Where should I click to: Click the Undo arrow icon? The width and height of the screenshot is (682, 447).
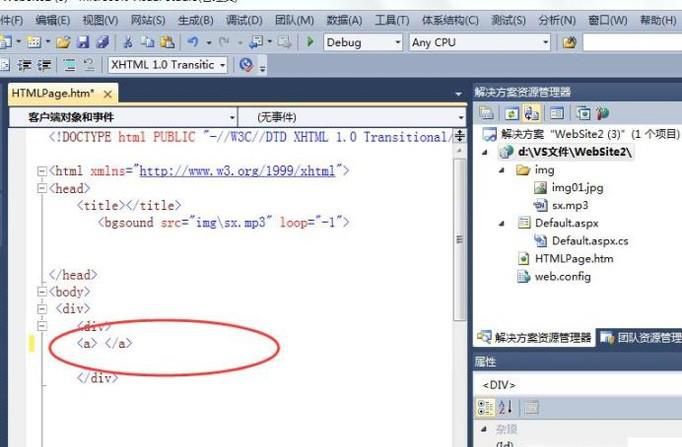191,42
